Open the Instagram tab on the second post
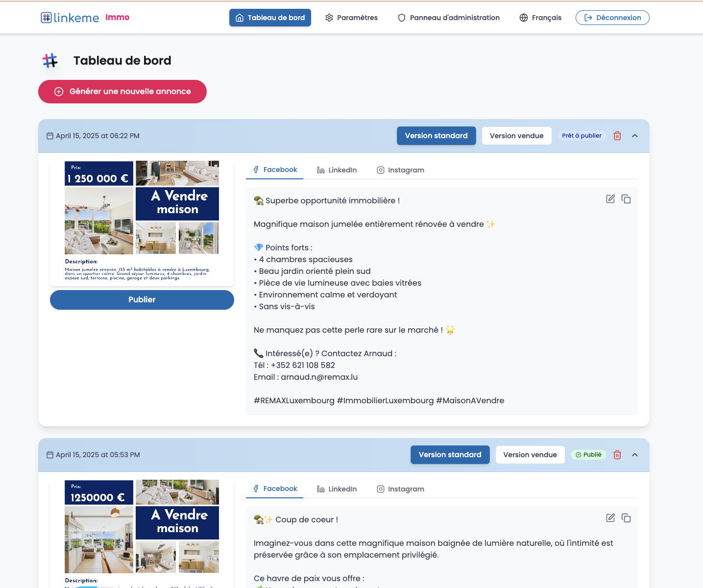Screen dimensions: 703x588 pos(400,489)
